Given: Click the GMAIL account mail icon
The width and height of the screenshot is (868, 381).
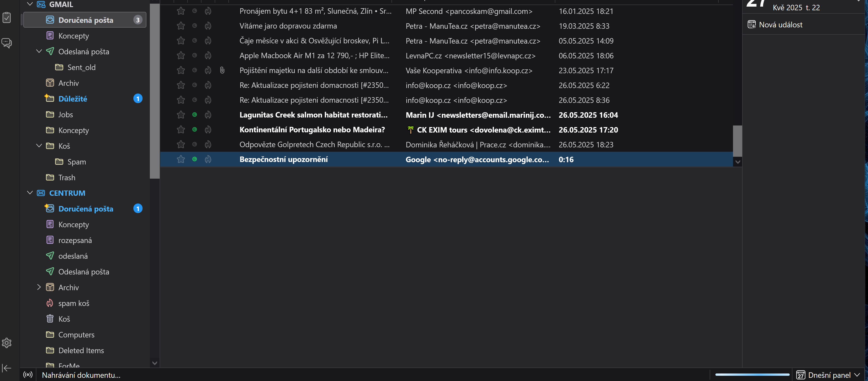Looking at the screenshot, I should click(x=41, y=4).
